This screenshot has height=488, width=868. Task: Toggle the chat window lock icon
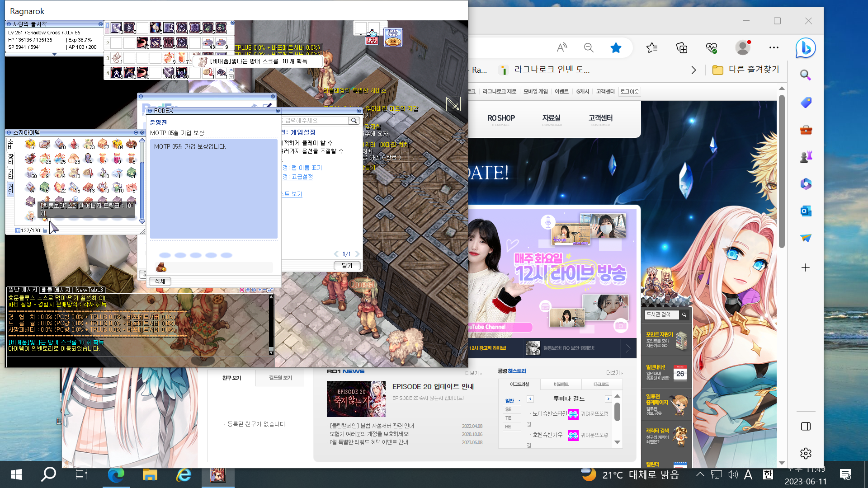click(x=270, y=290)
